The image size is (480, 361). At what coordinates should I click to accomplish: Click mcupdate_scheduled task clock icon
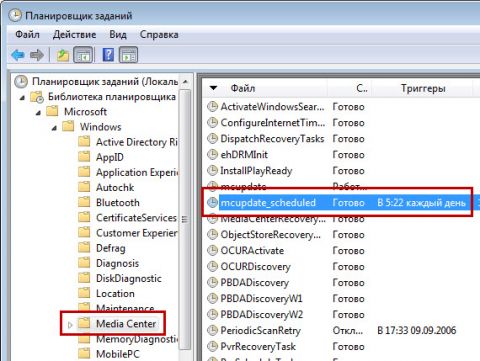212,202
